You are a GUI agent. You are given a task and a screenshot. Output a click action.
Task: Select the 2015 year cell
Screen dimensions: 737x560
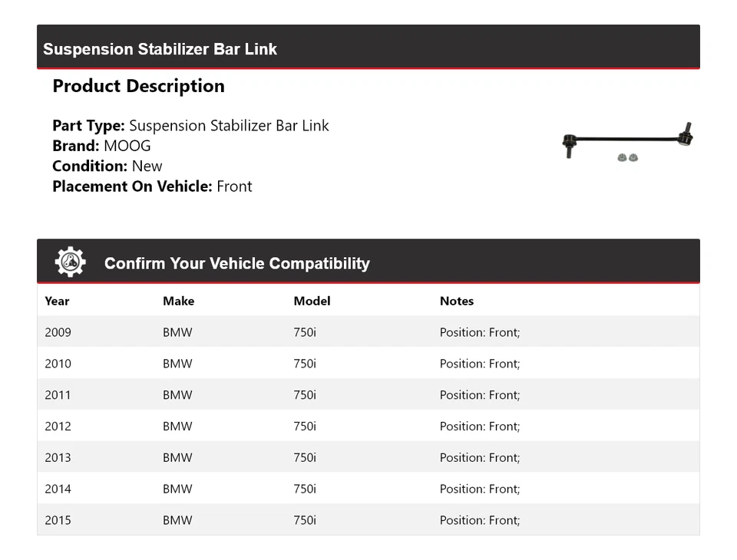pyautogui.click(x=58, y=520)
